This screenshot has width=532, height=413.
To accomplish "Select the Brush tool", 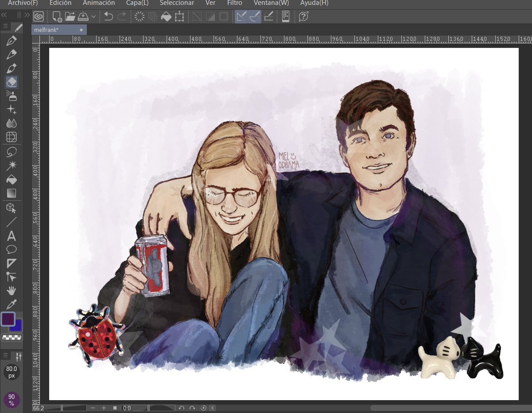I will 12,68.
